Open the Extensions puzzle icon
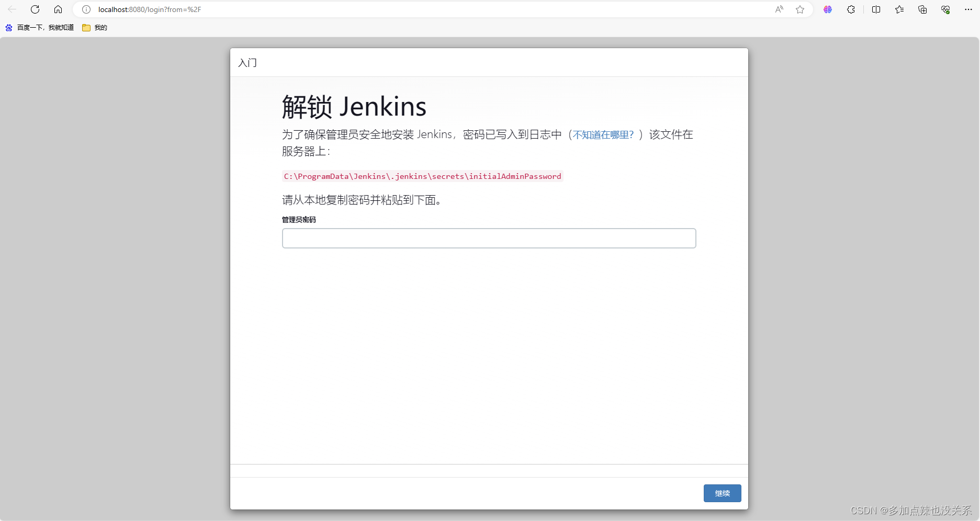 (x=851, y=9)
